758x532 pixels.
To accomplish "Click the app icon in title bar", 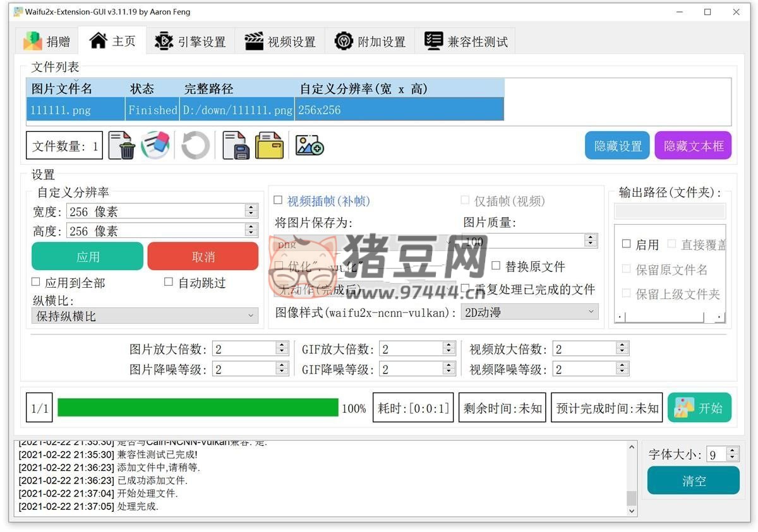I will click(x=18, y=11).
